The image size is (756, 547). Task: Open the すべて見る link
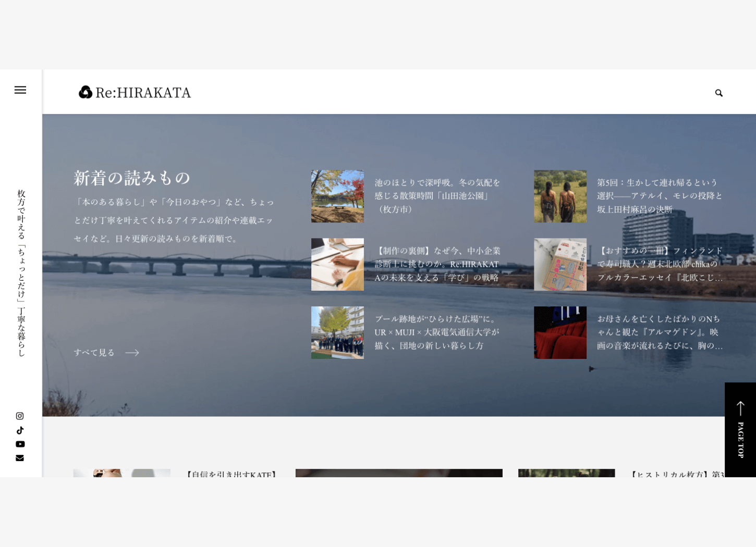94,352
